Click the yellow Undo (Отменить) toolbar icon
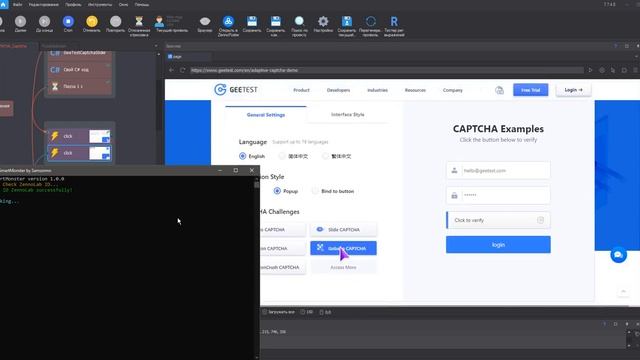This screenshot has width=640, height=360. click(92, 21)
